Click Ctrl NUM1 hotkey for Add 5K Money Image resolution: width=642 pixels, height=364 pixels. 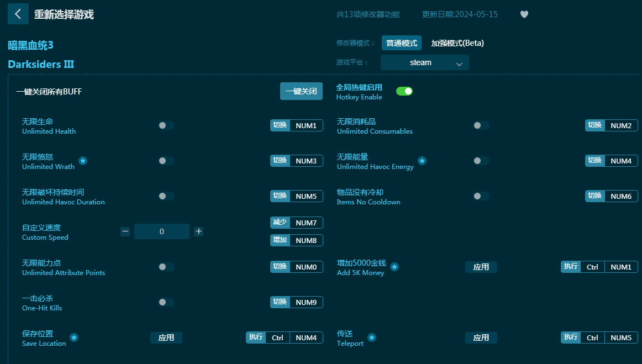point(599,267)
